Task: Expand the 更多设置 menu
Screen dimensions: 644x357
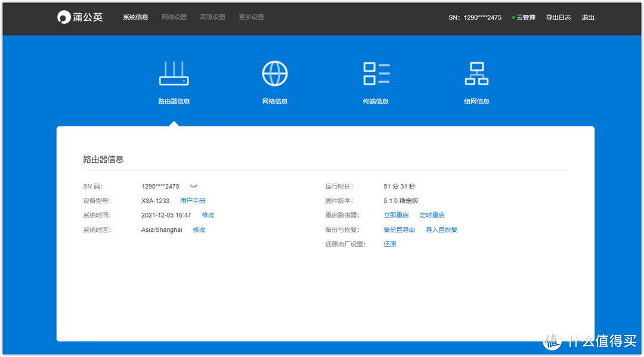Action: point(251,17)
